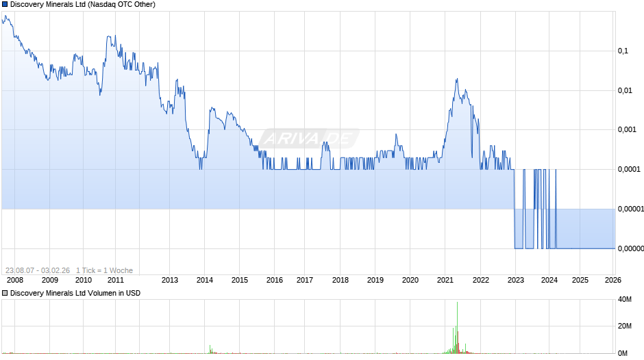The width and height of the screenshot is (644, 360).
Task: Click the 2021 year label on the x-axis
Action: [445, 280]
